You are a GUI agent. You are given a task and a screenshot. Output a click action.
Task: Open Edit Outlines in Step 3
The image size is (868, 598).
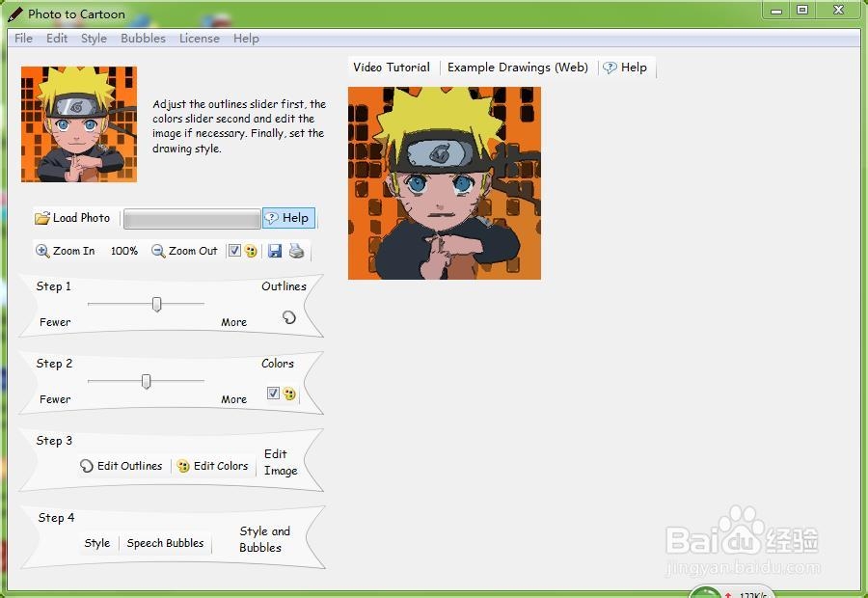(x=122, y=466)
